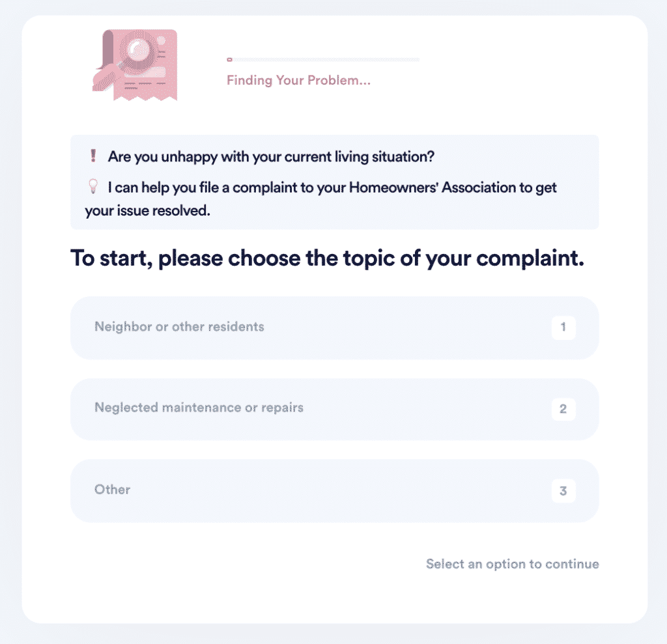This screenshot has width=667, height=644.
Task: Click the "Finding Your Problem..." status label
Action: [x=298, y=81]
